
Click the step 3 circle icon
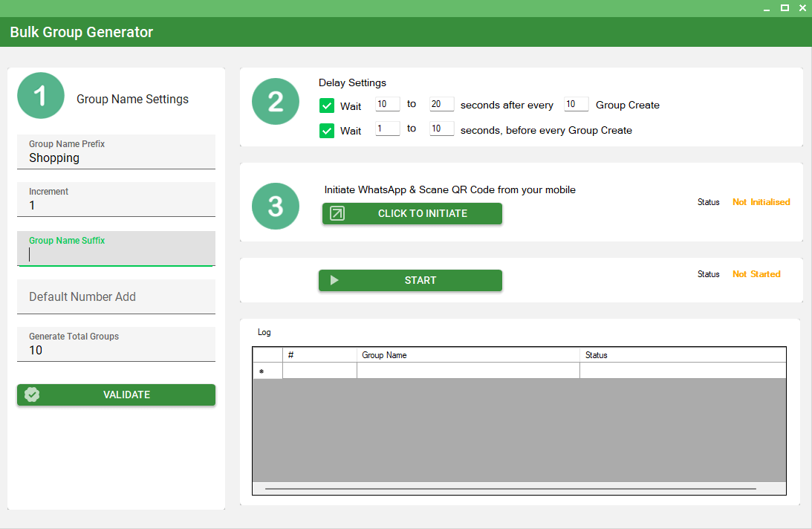click(x=276, y=206)
